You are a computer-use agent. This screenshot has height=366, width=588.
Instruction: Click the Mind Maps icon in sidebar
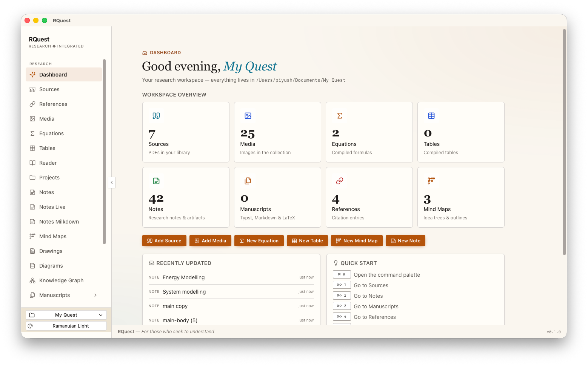(32, 236)
